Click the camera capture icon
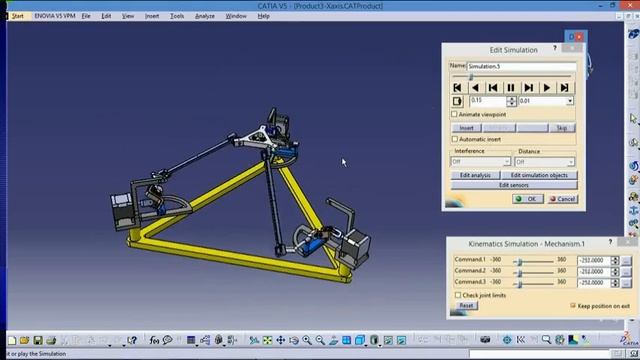Screen dimensions: 640x360 [485, 340]
